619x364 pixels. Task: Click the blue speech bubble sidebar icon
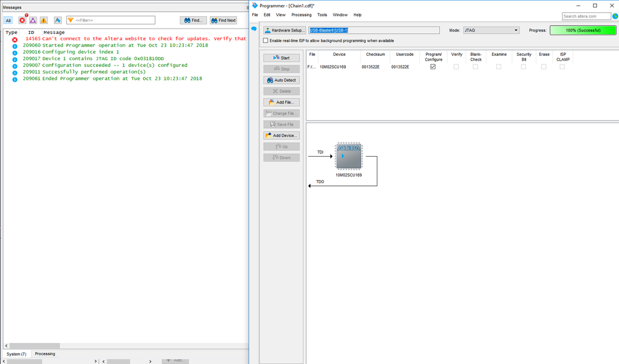[254, 29]
